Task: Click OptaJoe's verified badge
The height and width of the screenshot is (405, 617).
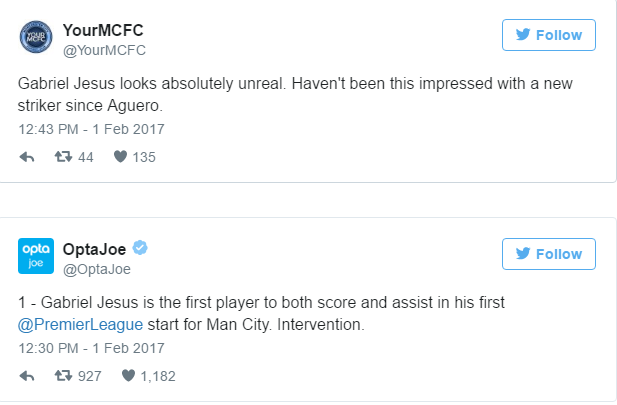Action: click(x=140, y=248)
